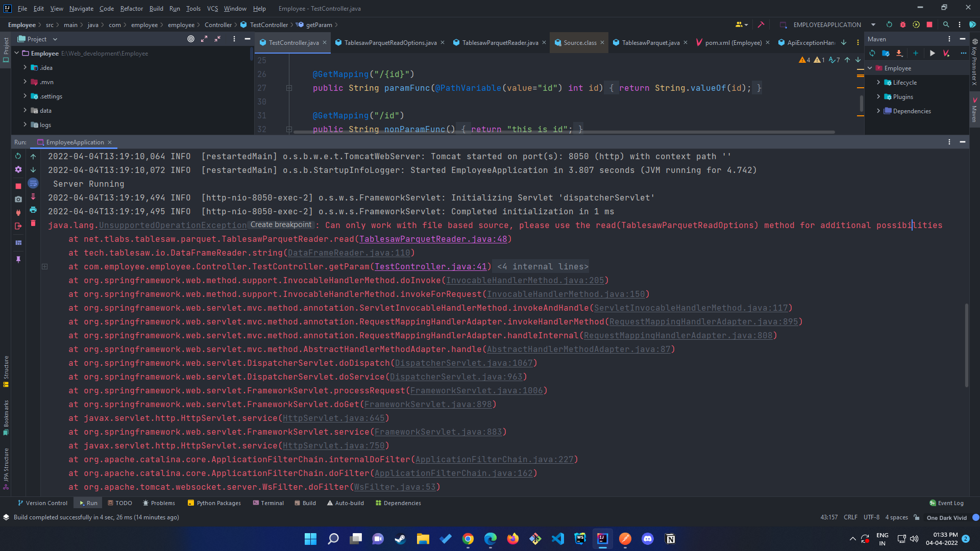
Task: Open TablesawParquetReader.java:48 from stack trace
Action: 434,239
